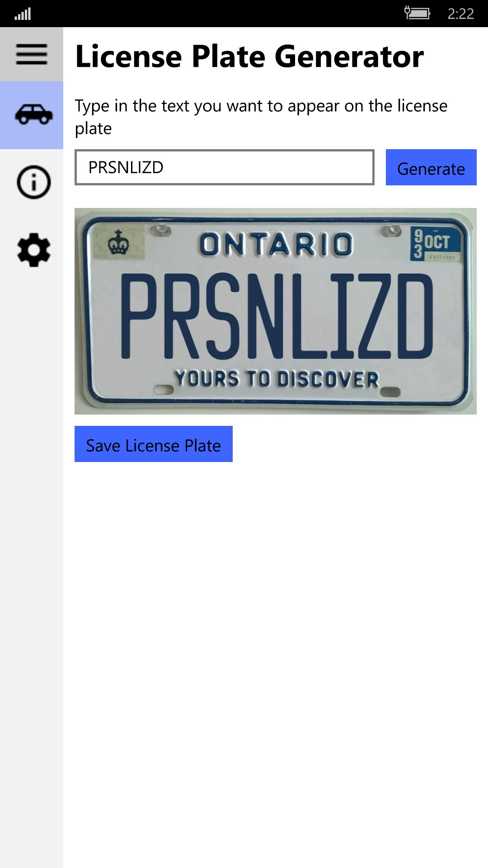Tap the crown emblem on the plate
Viewport: 488px width, 868px height.
pos(118,242)
